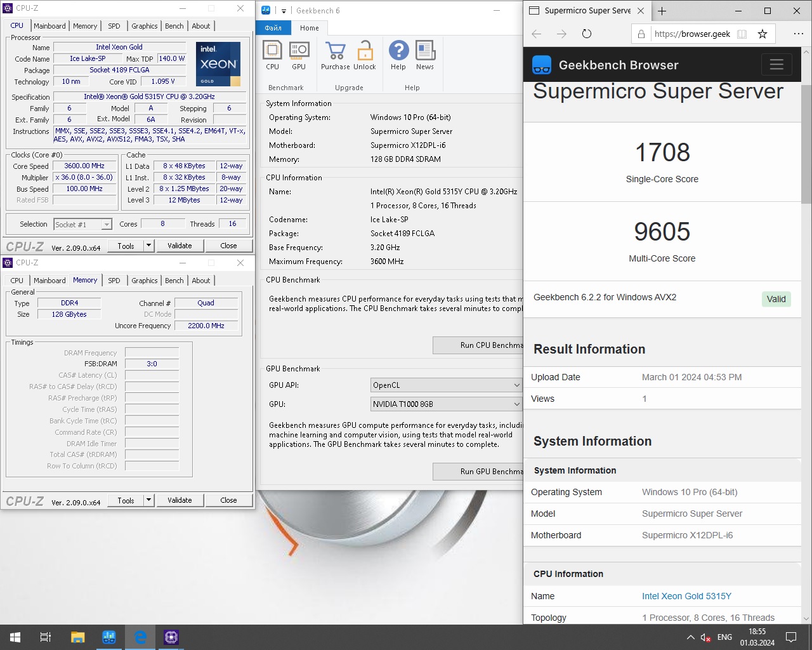
Task: Click the muted speaker tray icon
Action: click(705, 637)
